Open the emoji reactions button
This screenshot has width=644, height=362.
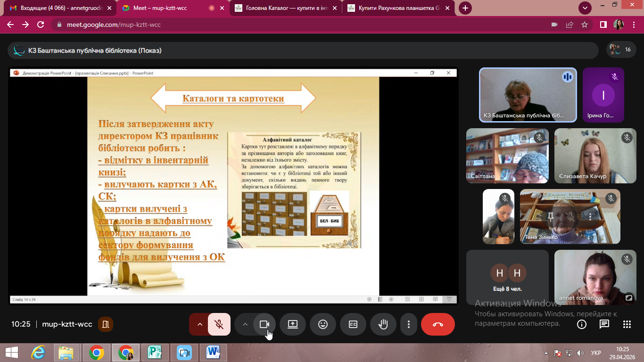coord(323,324)
